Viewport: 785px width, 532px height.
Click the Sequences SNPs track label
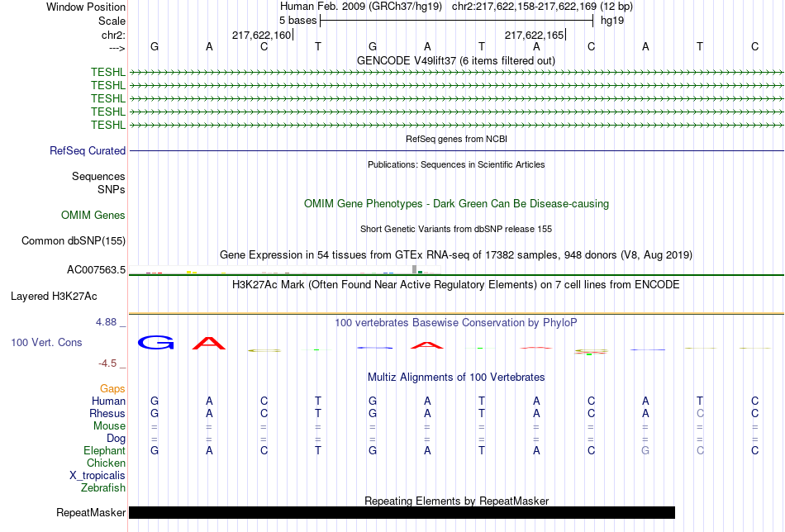click(98, 183)
